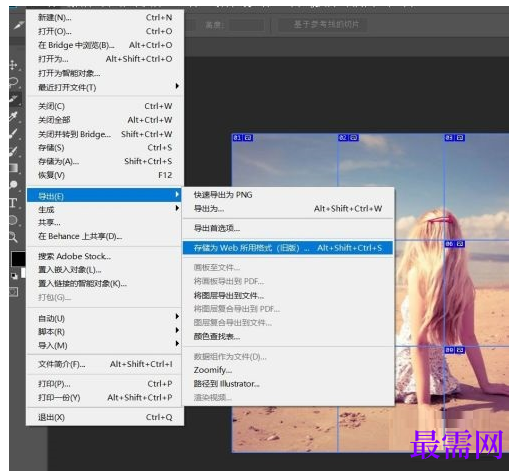522x476 pixels.
Task: Choose 新建(N)... from the File menu
Action: [105, 17]
